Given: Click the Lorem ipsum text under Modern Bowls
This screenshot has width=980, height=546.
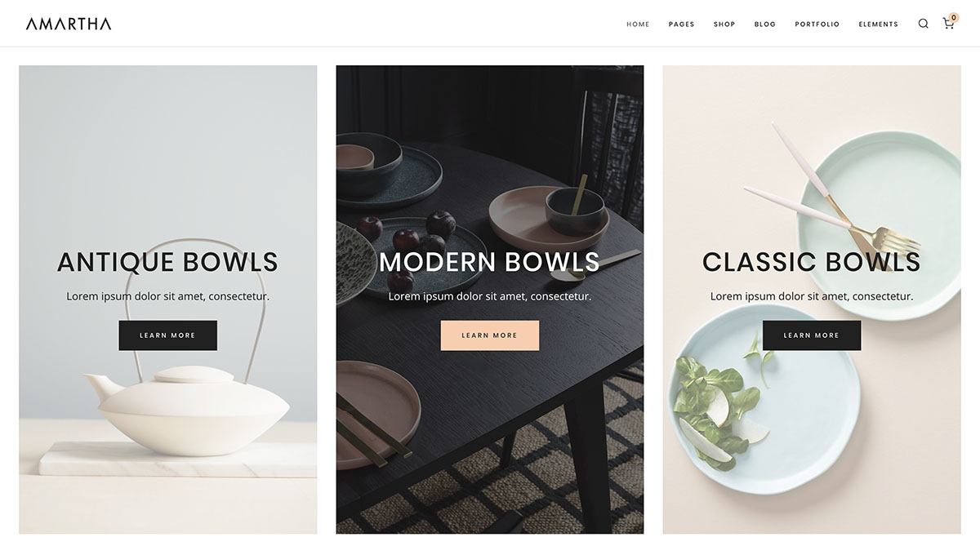Looking at the screenshot, I should pos(489,296).
